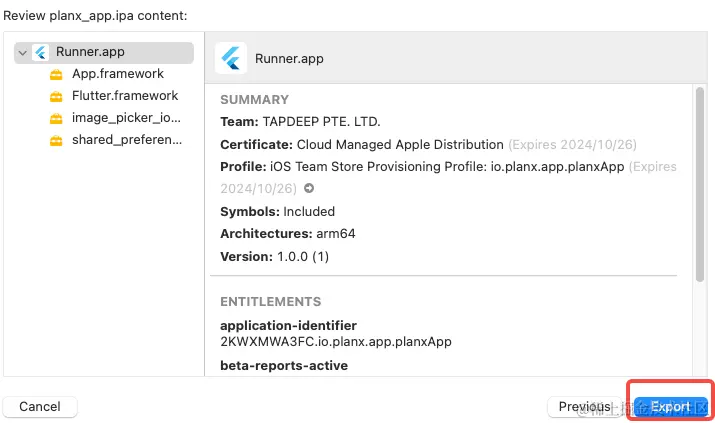Screen dimensions: 715x423
Task: Click the image_picker_io framework toolbox icon
Action: 56,118
